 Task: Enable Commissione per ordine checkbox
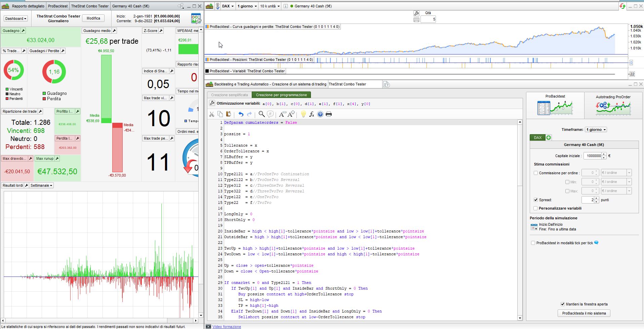click(x=536, y=173)
